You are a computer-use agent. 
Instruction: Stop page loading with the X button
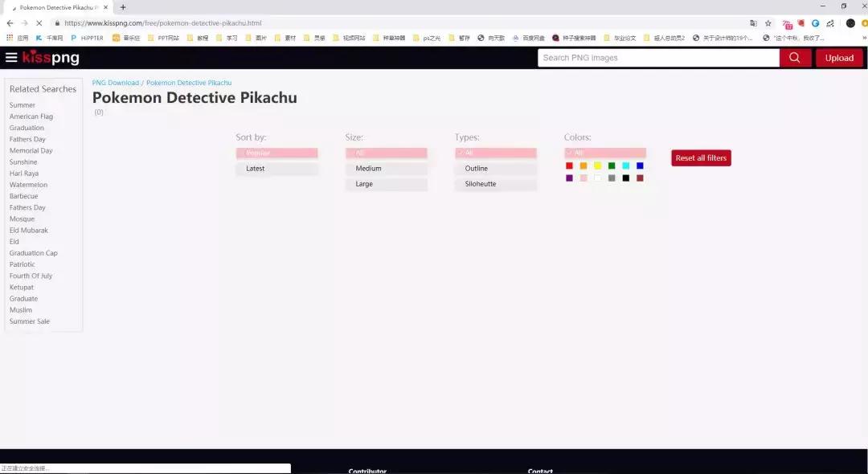pos(40,23)
